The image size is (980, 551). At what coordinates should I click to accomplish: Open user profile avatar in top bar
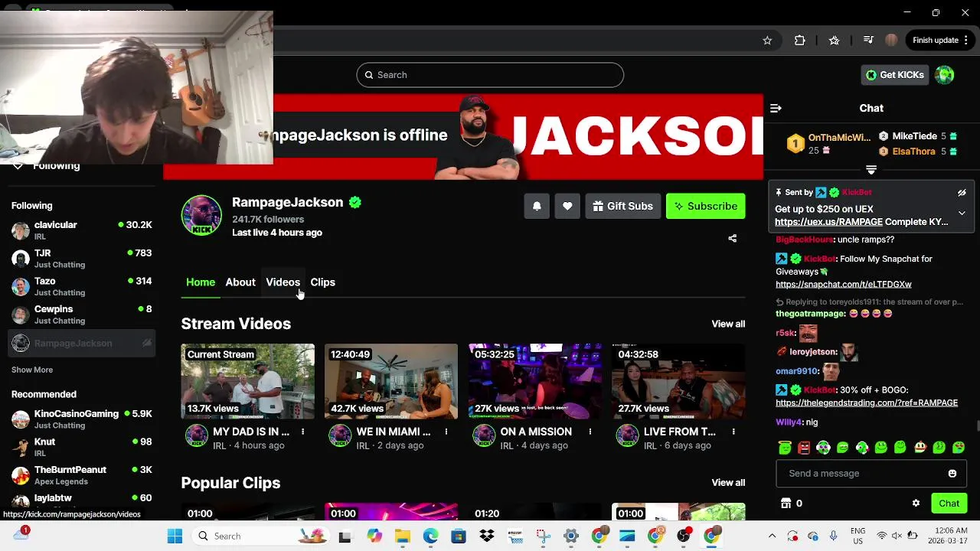pyautogui.click(x=945, y=75)
